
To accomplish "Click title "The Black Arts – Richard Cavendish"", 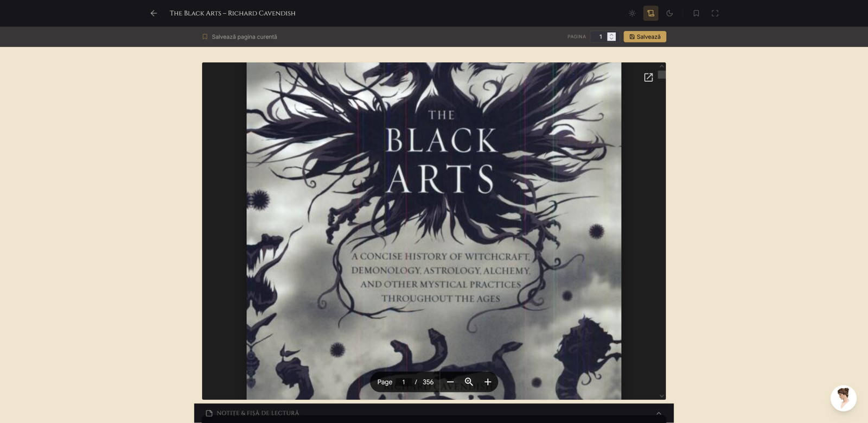I will coord(233,13).
